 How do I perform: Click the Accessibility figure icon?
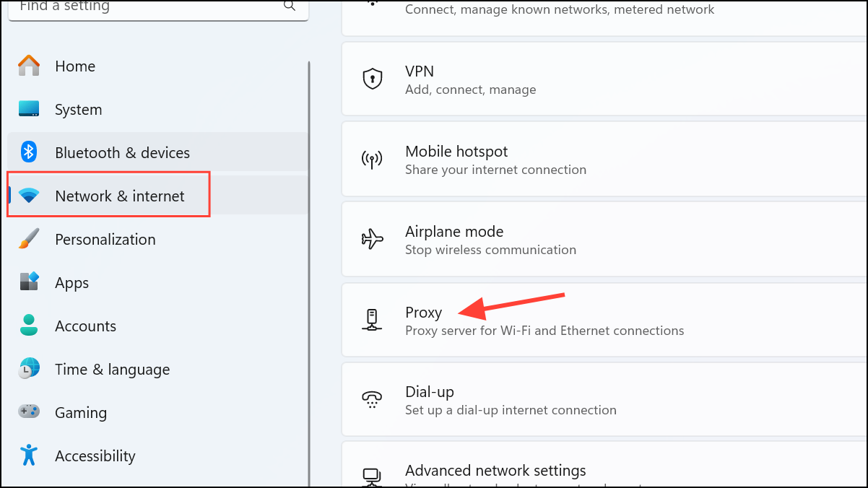coord(29,455)
